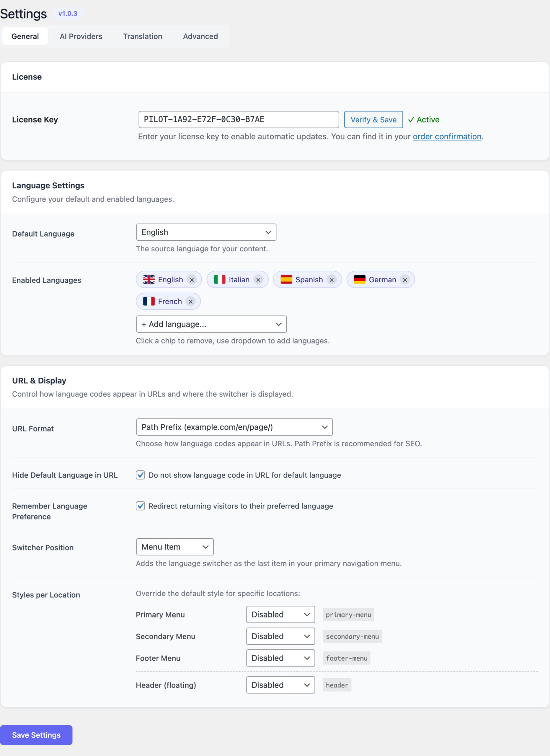Click the German flag icon

[x=360, y=279]
